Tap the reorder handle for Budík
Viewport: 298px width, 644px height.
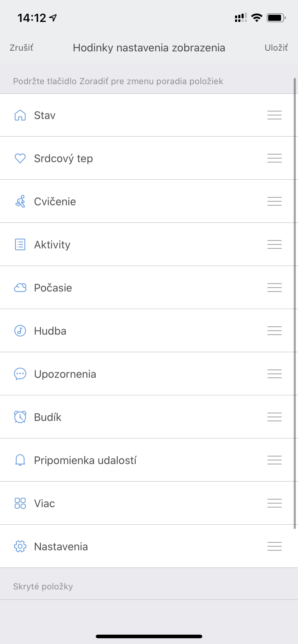[x=275, y=417]
